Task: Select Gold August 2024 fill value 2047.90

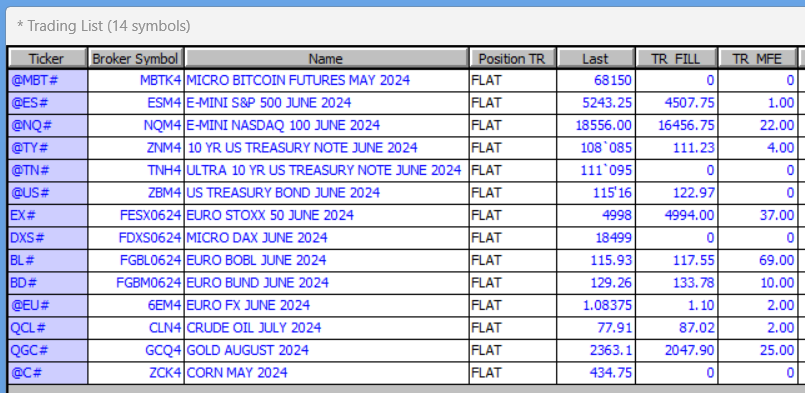Action: tap(676, 351)
